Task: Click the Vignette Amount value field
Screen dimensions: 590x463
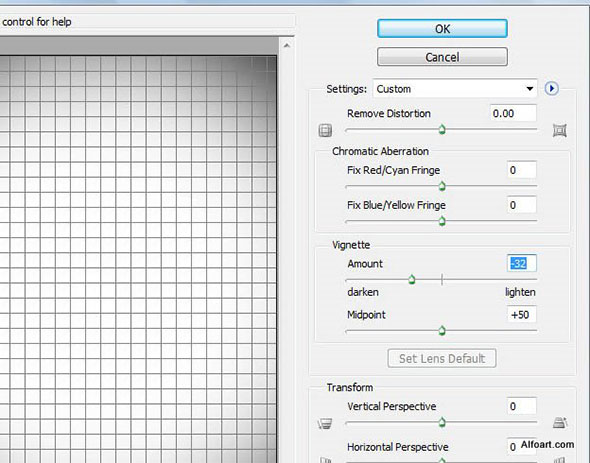Action: (522, 263)
